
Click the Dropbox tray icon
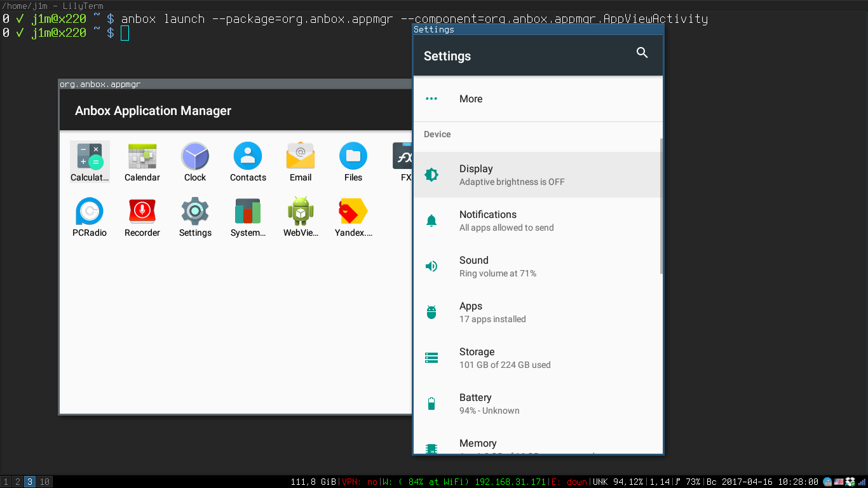[x=850, y=482]
